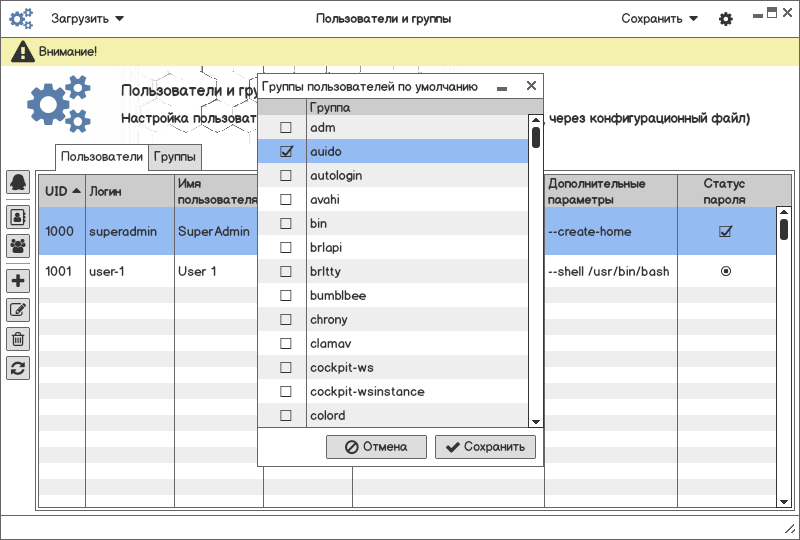Click the edit pencil icon in sidebar

click(18, 310)
